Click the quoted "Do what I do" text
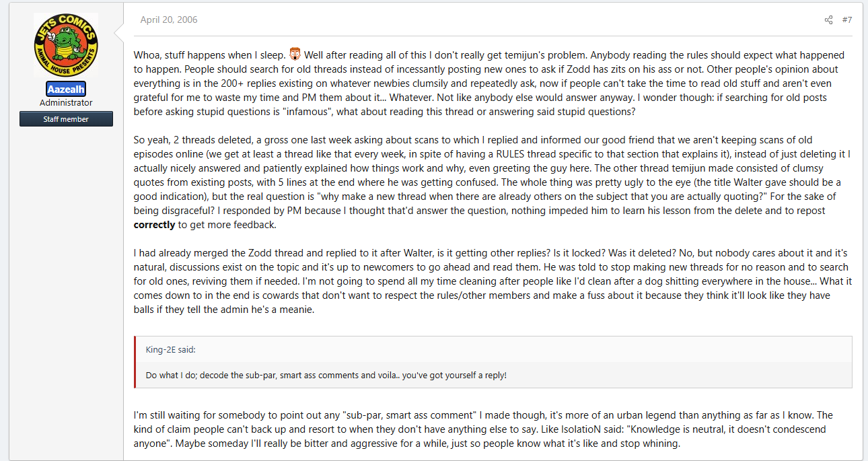868x461 pixels. coord(326,375)
